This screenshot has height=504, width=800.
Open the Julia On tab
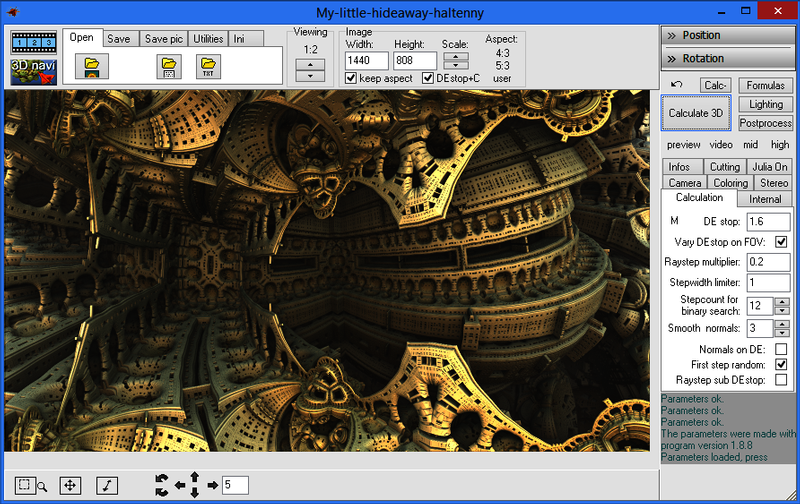click(770, 167)
